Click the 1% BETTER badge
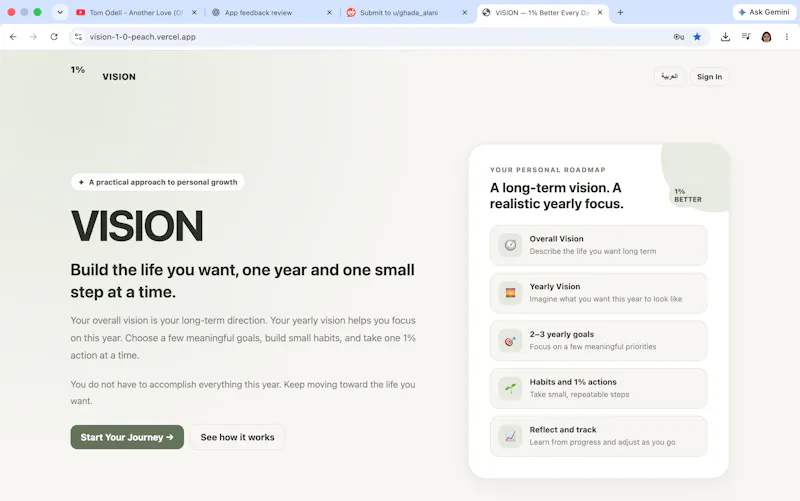Screen dimensions: 800x501 [688, 195]
